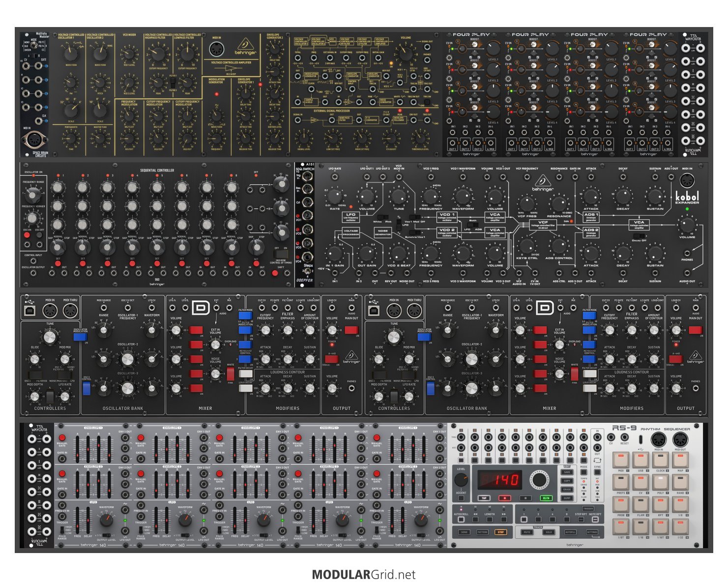Viewport: 728px width, 585px height.
Task: Click the Kobol AUDIO OUT jack
Action: 687,273
